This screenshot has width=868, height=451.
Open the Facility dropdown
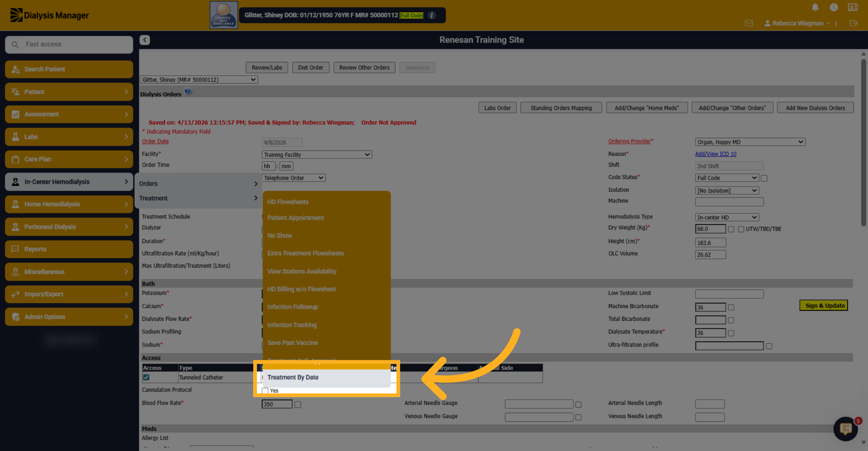pyautogui.click(x=317, y=155)
